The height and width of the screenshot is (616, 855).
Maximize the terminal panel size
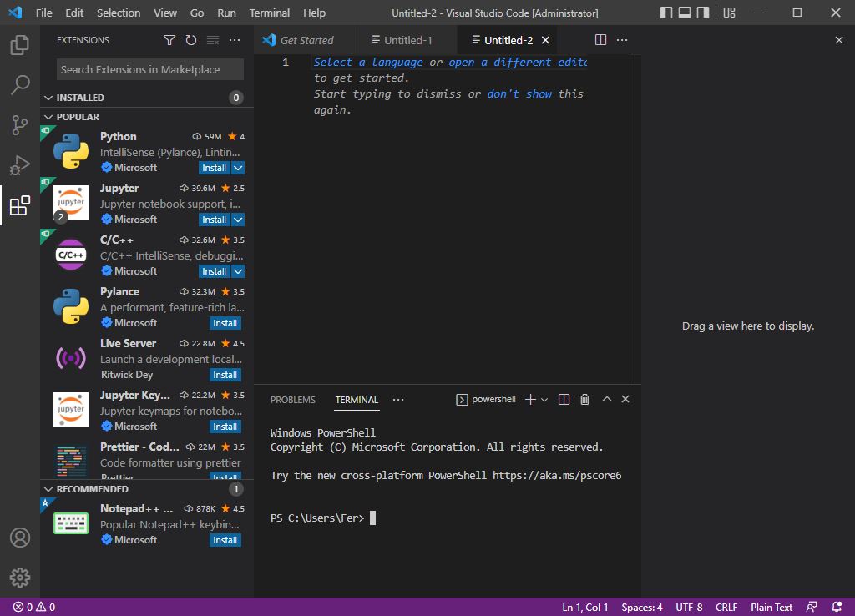[x=606, y=399]
